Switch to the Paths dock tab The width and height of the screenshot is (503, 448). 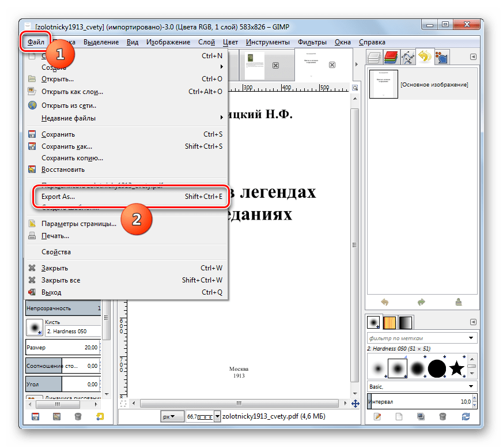[x=408, y=58]
